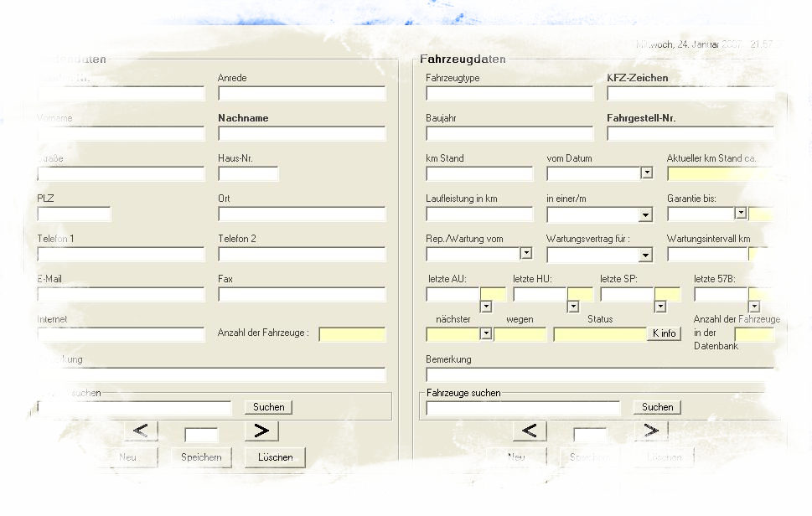Go to next customer record arrow
The image size is (812, 516).
(261, 431)
